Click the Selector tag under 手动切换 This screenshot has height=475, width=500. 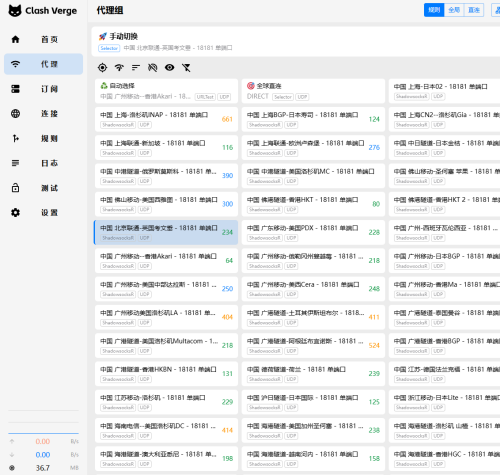109,48
